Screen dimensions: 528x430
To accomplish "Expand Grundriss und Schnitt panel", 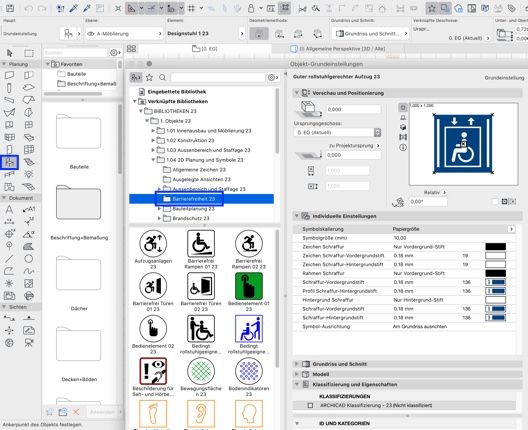I will pos(297,364).
